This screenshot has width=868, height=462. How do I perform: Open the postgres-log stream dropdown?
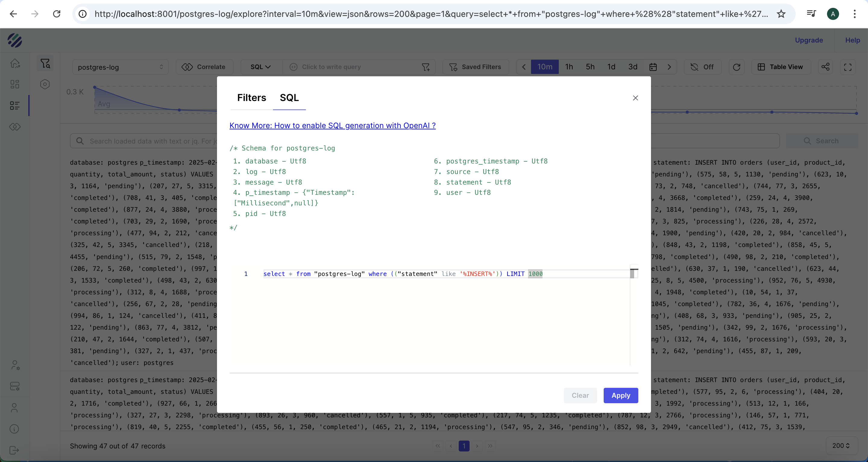120,67
